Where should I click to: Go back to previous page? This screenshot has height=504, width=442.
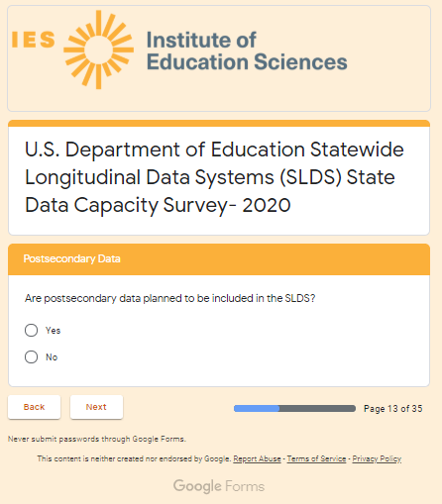point(34,407)
